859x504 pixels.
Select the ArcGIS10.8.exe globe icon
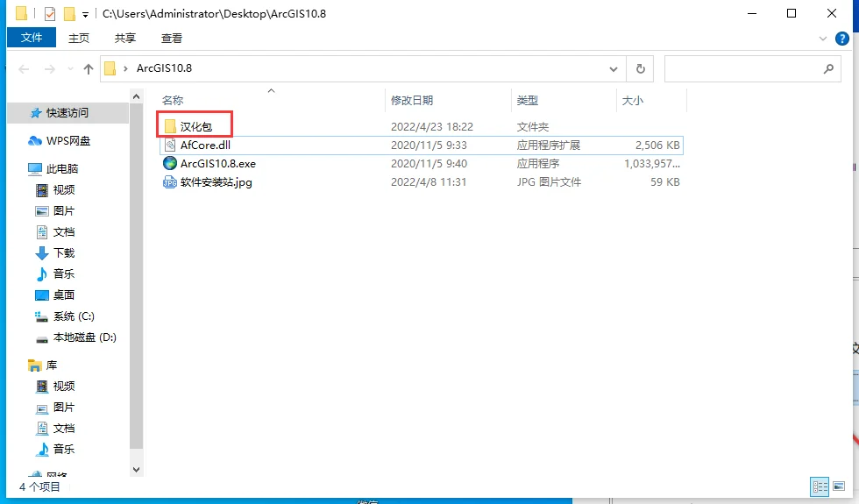coord(170,163)
